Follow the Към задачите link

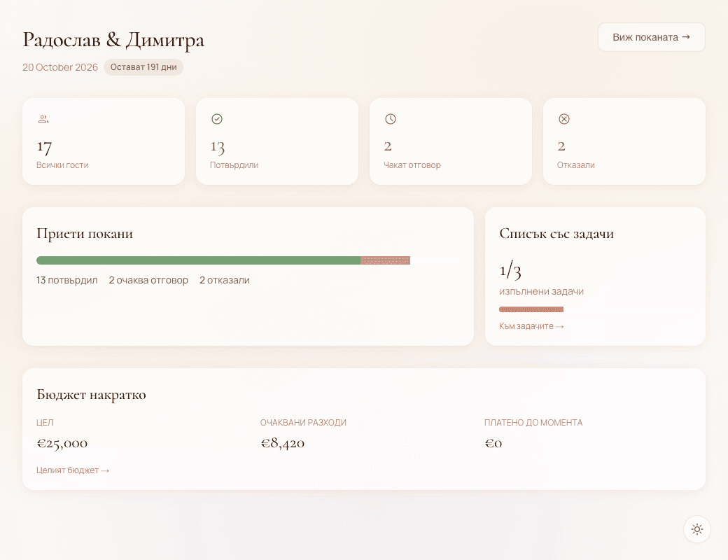(x=531, y=326)
